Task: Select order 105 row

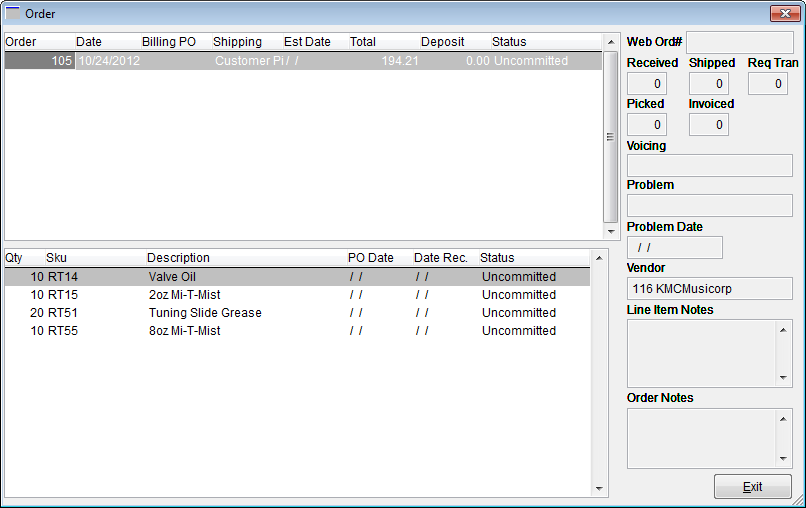Action: click(x=300, y=61)
